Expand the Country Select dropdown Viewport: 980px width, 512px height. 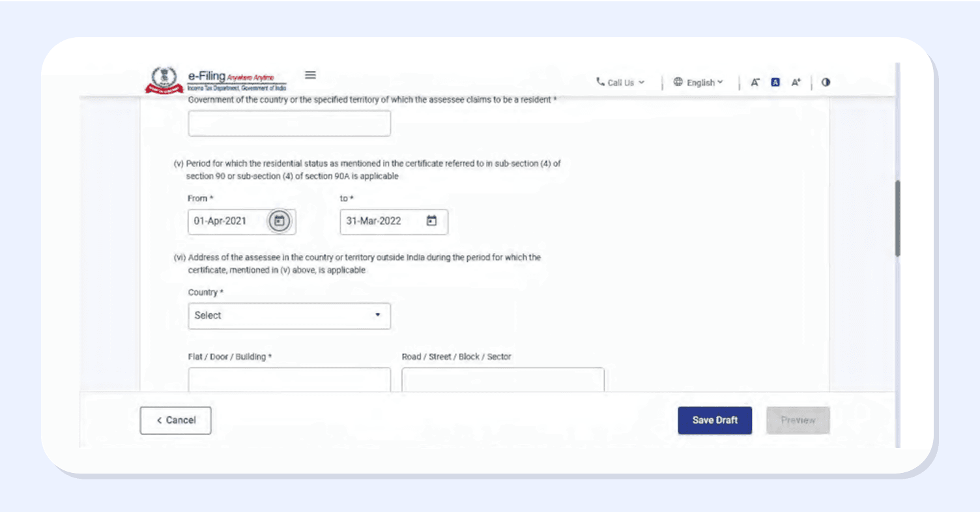289,316
